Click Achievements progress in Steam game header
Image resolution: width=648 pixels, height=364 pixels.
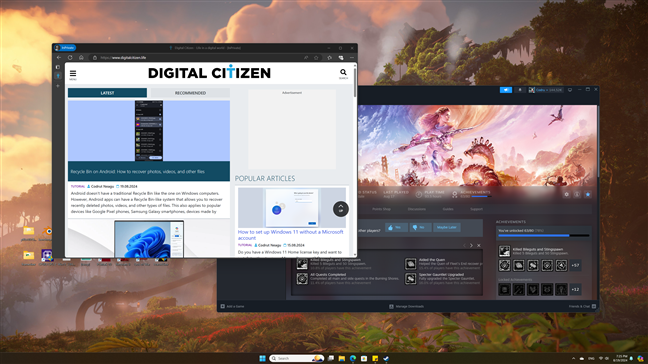point(472,194)
